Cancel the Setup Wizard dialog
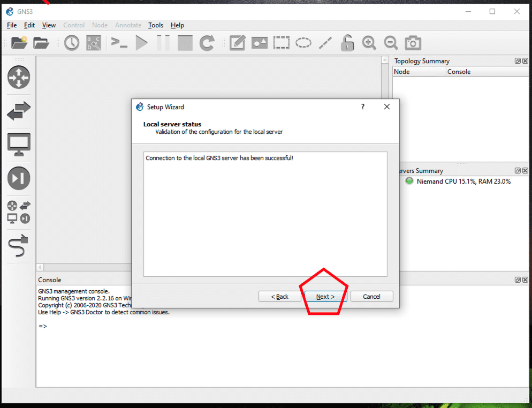The image size is (532, 408). (x=371, y=297)
